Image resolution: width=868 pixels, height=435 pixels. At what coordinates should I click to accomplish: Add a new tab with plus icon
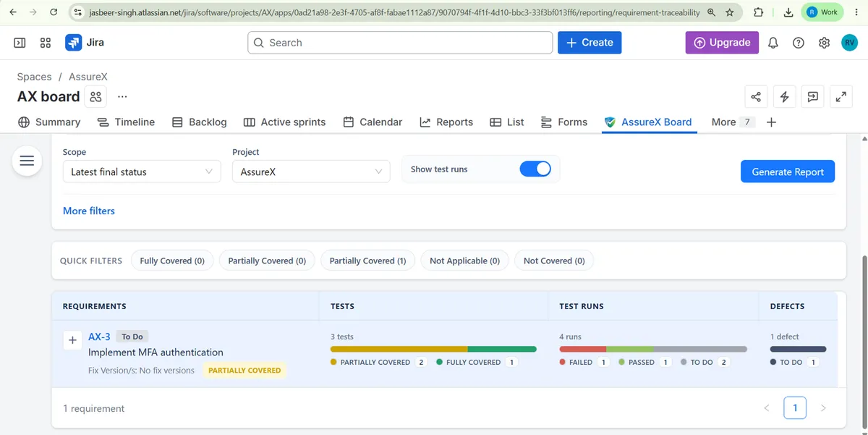[x=771, y=122]
